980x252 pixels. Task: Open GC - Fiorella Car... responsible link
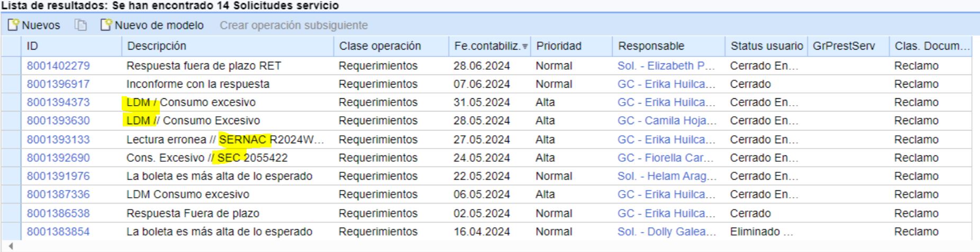coord(665,157)
